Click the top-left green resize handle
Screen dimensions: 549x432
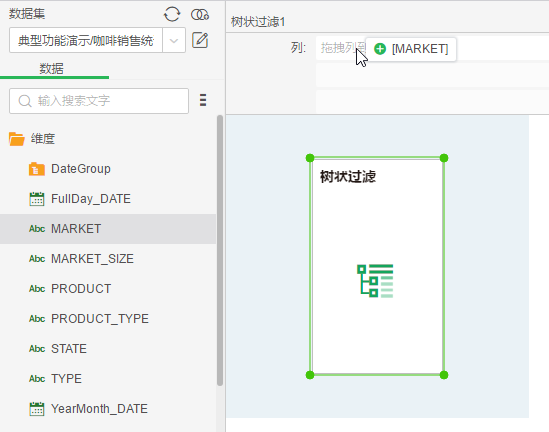pyautogui.click(x=310, y=158)
